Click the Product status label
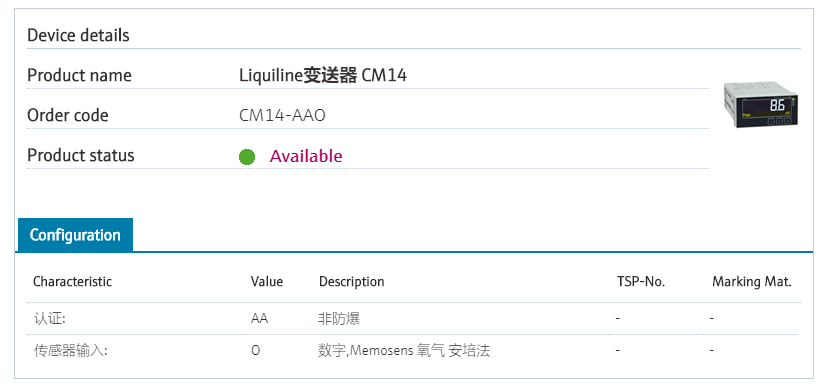Image resolution: width=824 pixels, height=391 pixels. click(81, 156)
